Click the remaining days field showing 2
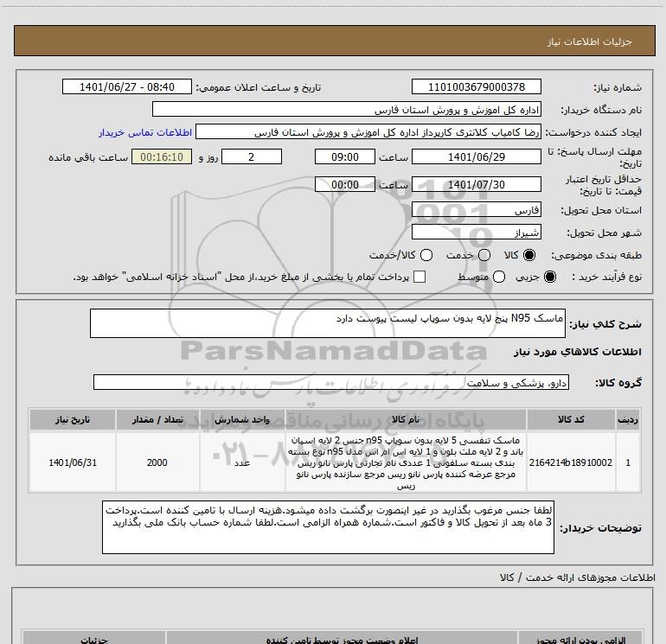 point(252,156)
